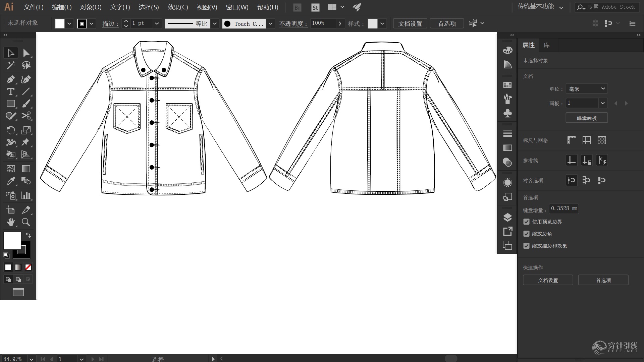Select the Direct Selection tool
Image resolution: width=644 pixels, height=362 pixels.
point(26,53)
